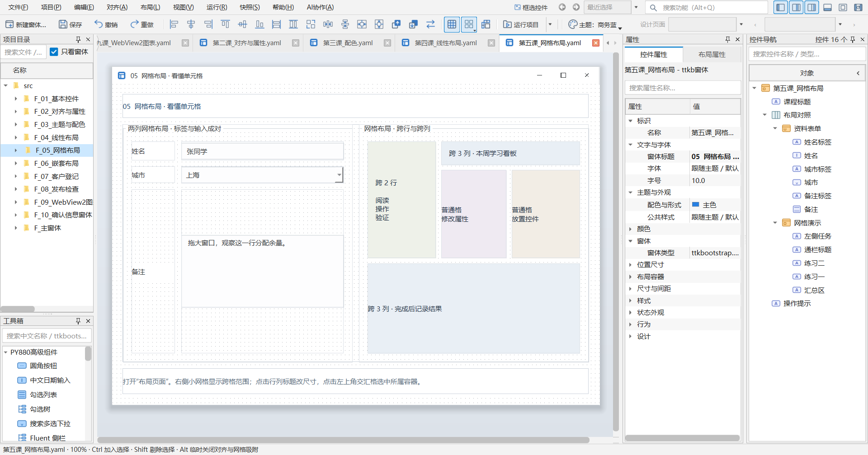The width and height of the screenshot is (868, 455).
Task: Open the run project dropdown arrow
Action: 550,24
